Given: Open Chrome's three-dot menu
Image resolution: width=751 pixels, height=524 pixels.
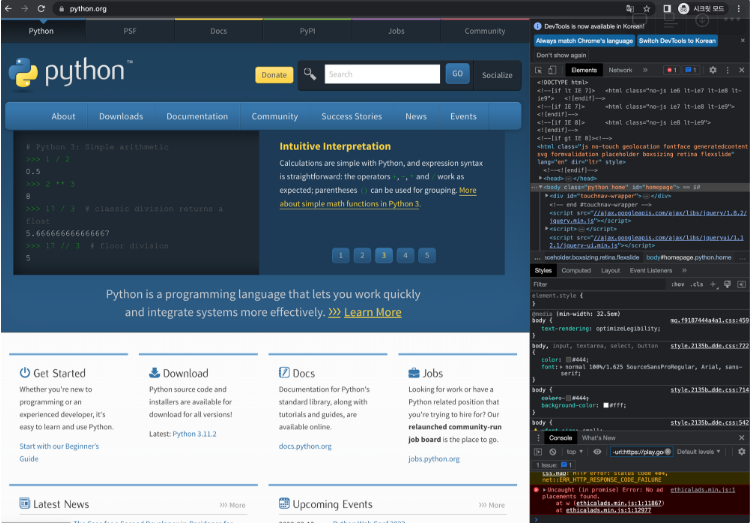Looking at the screenshot, I should [739, 9].
